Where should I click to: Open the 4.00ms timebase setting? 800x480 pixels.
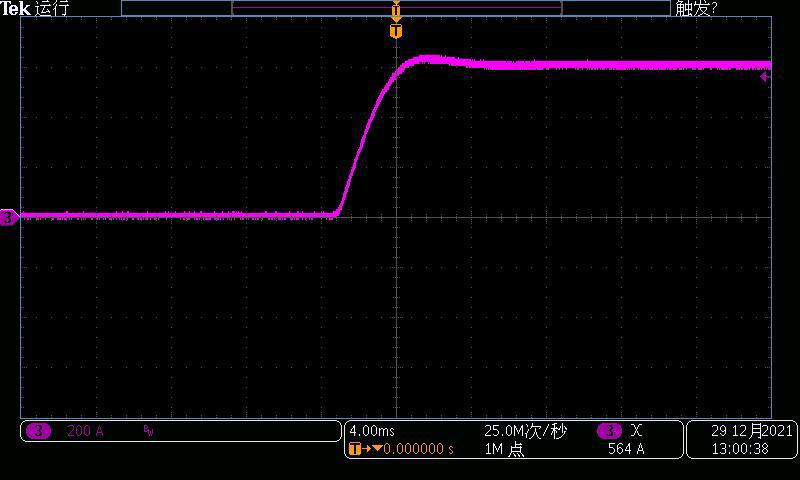tap(370, 431)
